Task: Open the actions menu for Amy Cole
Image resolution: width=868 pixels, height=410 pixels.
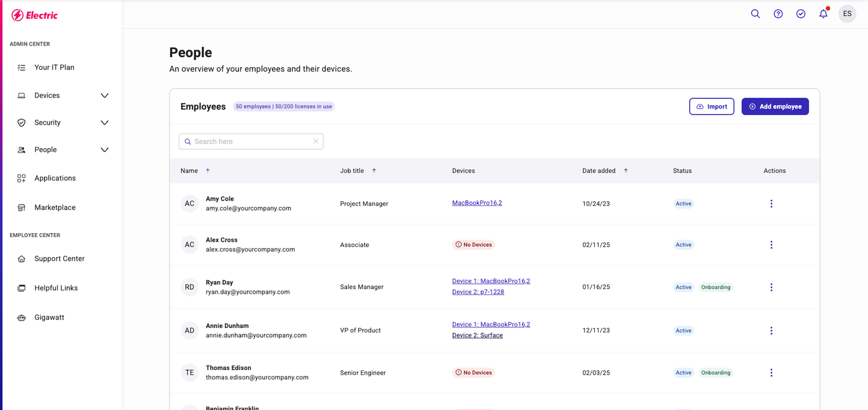Action: [x=771, y=204]
